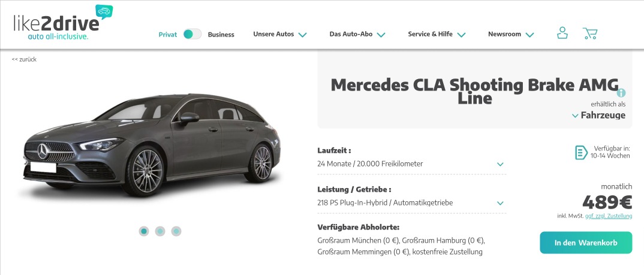Open the user account icon

pyautogui.click(x=562, y=33)
